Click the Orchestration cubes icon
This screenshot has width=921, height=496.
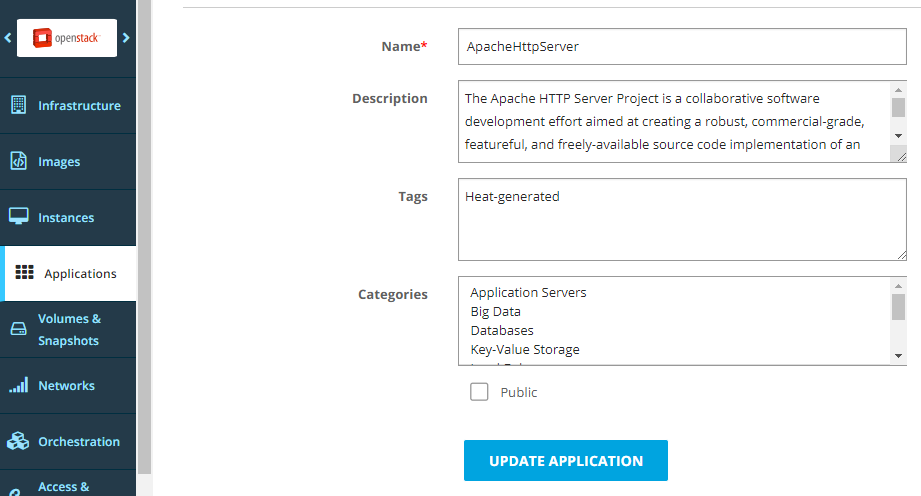18,441
